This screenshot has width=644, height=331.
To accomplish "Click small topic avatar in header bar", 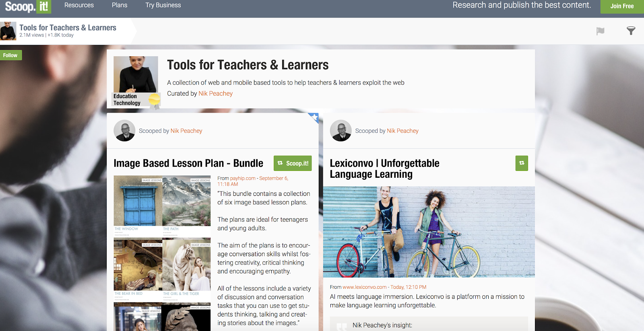I will click(8, 31).
